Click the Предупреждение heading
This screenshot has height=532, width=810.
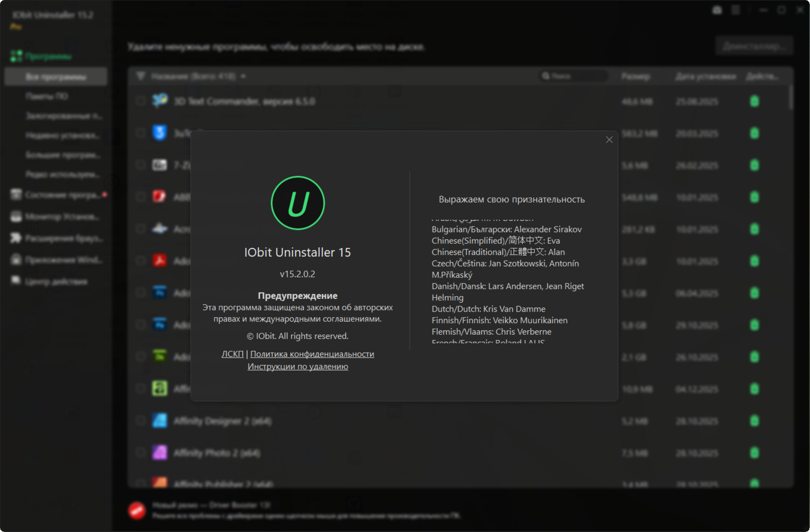[298, 296]
